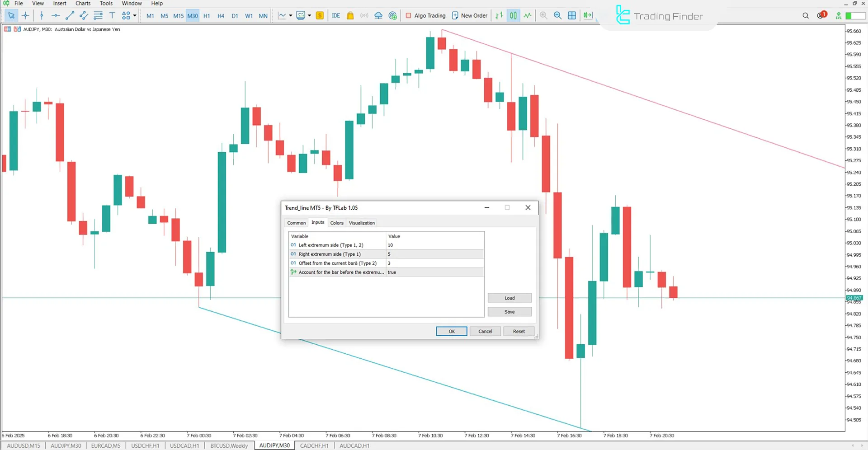Open the shapes tool dropdown
Screen dimensions: 868x450
[x=134, y=15]
